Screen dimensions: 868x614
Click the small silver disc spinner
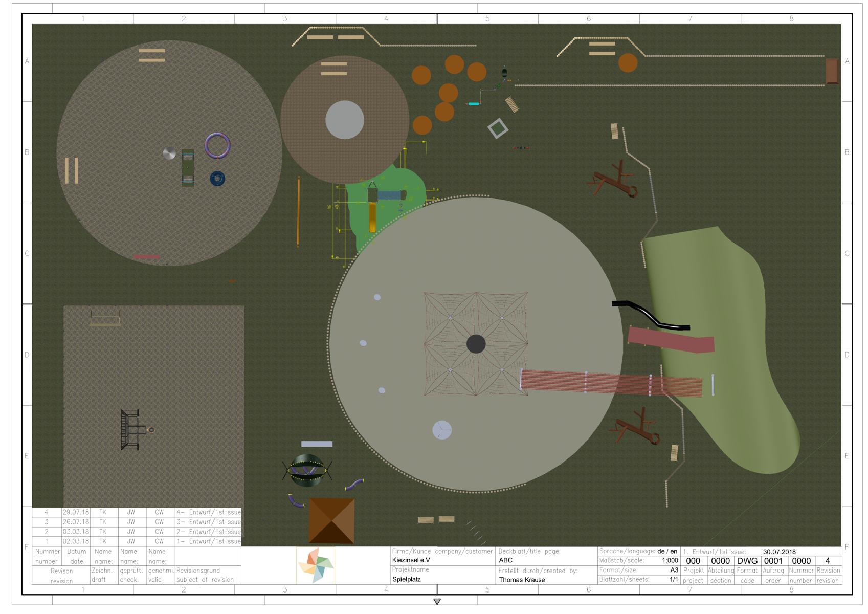(169, 153)
